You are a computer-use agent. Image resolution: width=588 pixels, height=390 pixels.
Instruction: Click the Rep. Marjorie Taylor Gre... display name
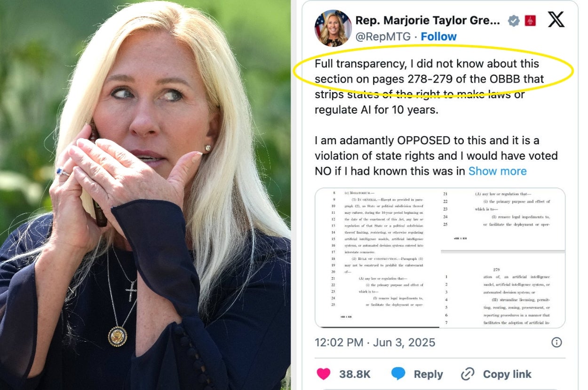click(428, 20)
